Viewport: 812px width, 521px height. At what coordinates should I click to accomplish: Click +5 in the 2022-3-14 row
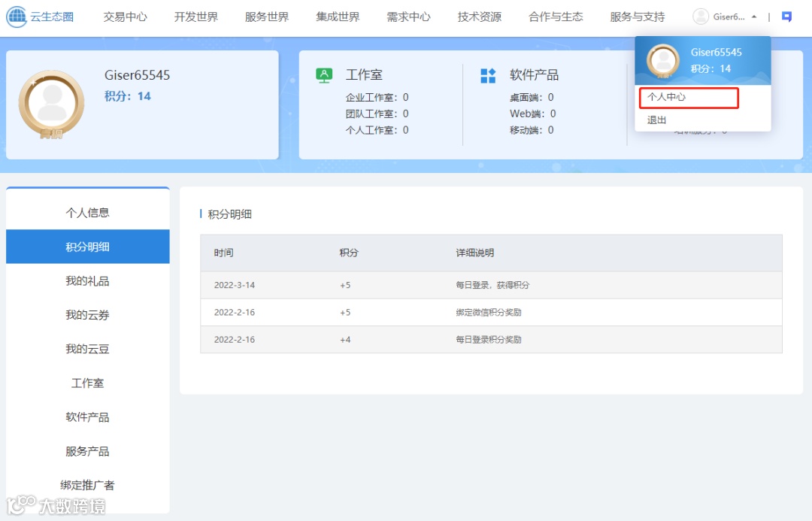pyautogui.click(x=345, y=286)
